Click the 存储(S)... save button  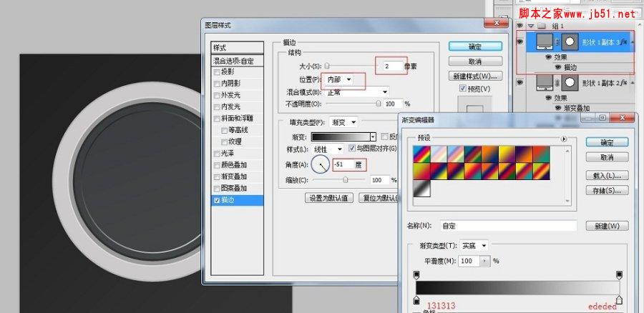click(607, 190)
